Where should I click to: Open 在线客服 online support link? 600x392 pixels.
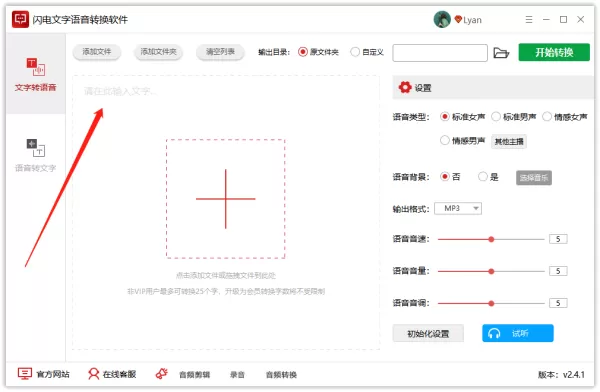click(112, 374)
